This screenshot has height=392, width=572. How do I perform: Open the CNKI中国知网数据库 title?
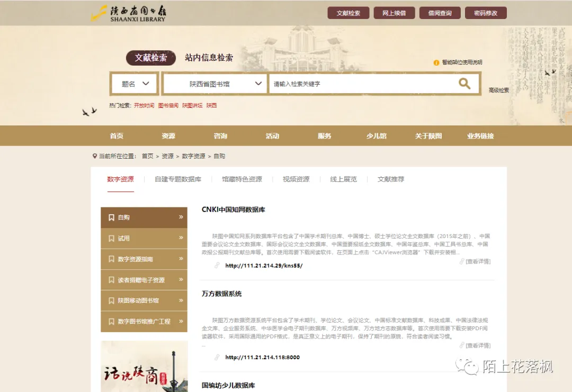pyautogui.click(x=234, y=209)
